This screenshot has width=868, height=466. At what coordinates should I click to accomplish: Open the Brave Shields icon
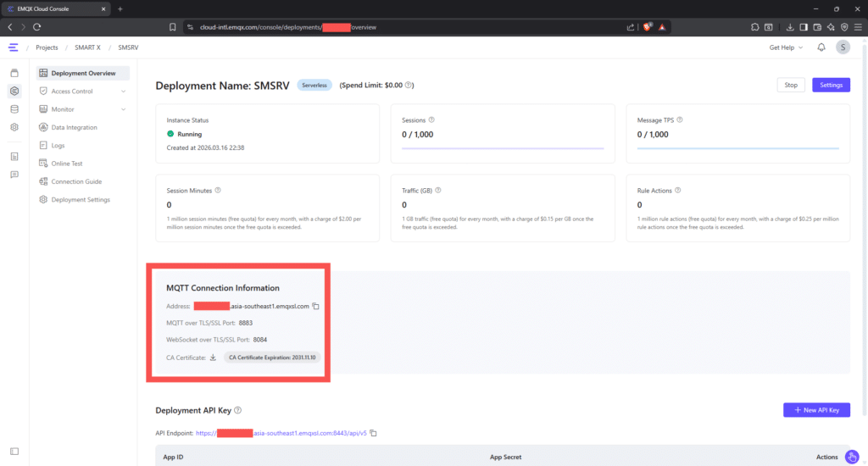[647, 27]
